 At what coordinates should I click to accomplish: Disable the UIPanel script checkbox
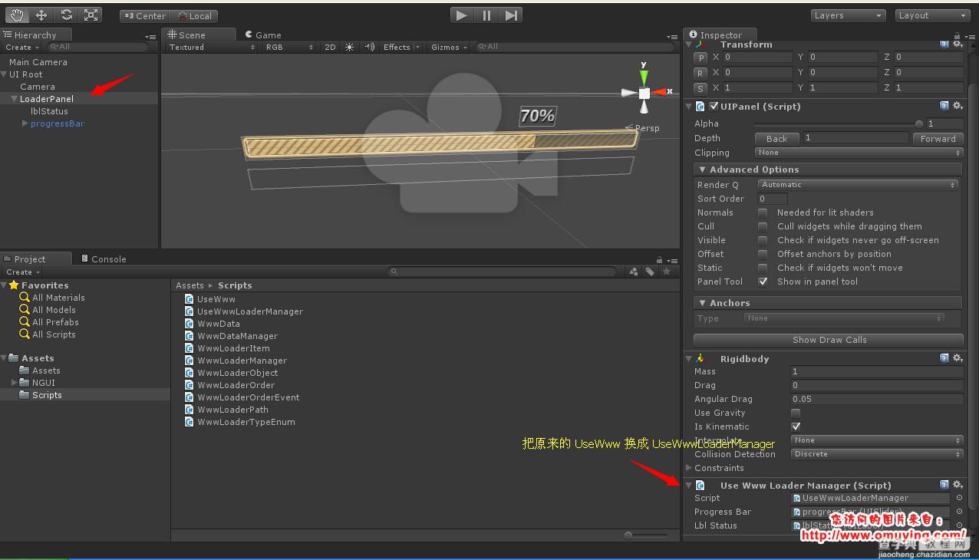[x=714, y=107]
